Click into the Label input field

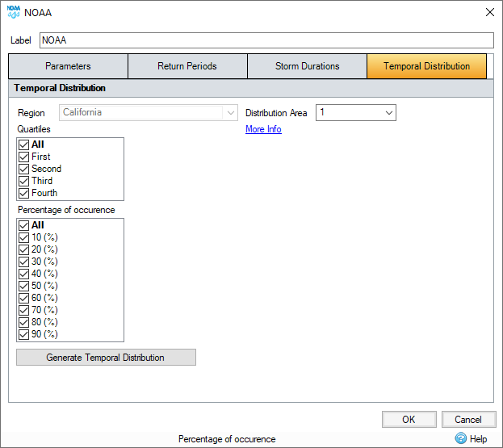[x=266, y=40]
